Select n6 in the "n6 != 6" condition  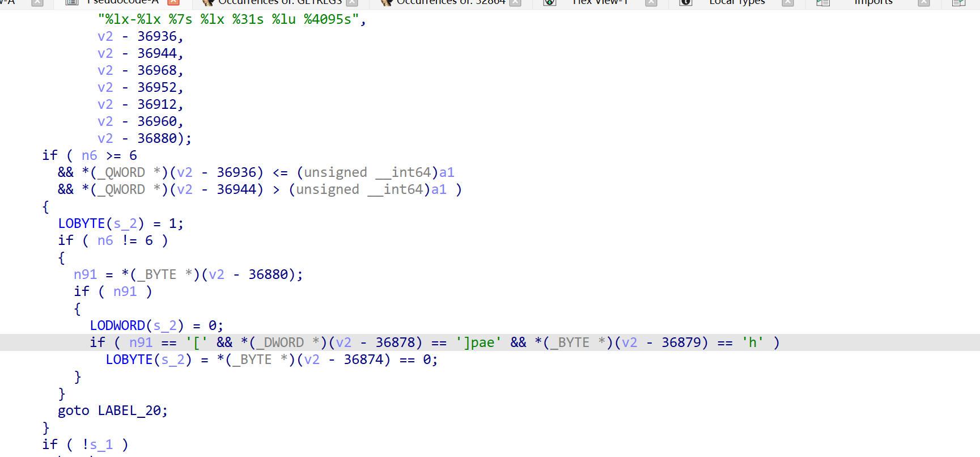tap(105, 240)
